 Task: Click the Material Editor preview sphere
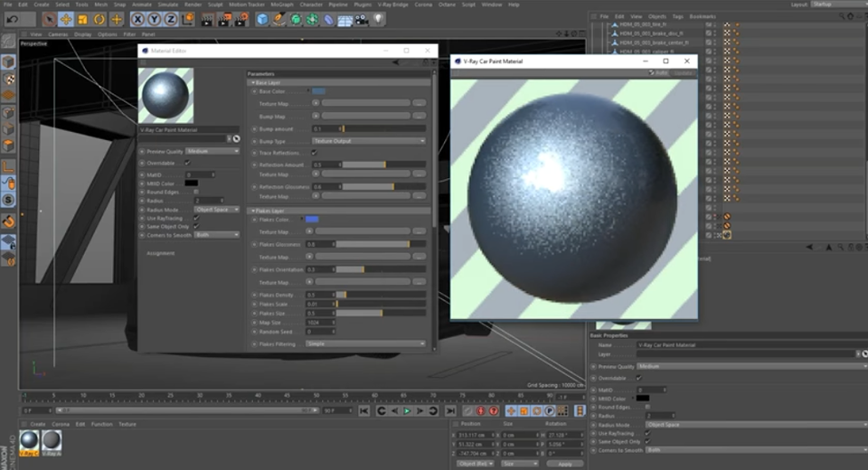[x=165, y=95]
